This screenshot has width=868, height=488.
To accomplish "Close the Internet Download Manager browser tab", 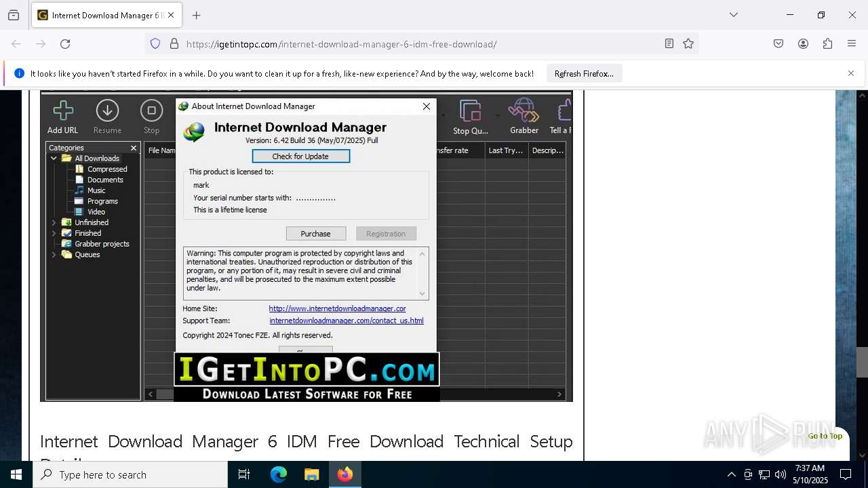I will tap(171, 15).
